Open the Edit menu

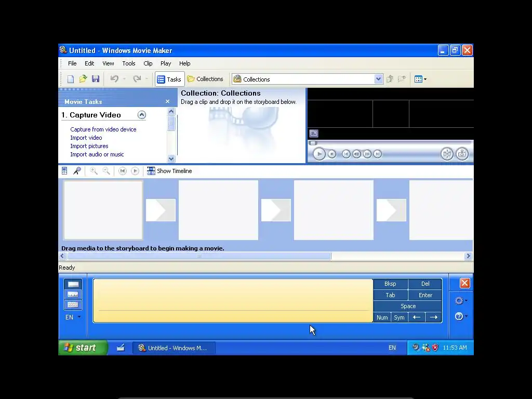(89, 63)
